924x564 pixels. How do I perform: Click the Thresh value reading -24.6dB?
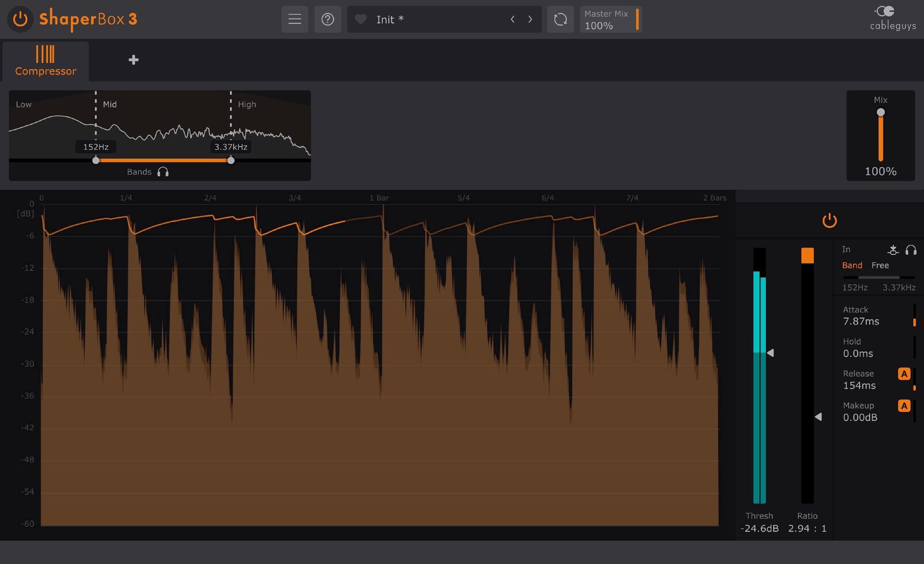[759, 528]
